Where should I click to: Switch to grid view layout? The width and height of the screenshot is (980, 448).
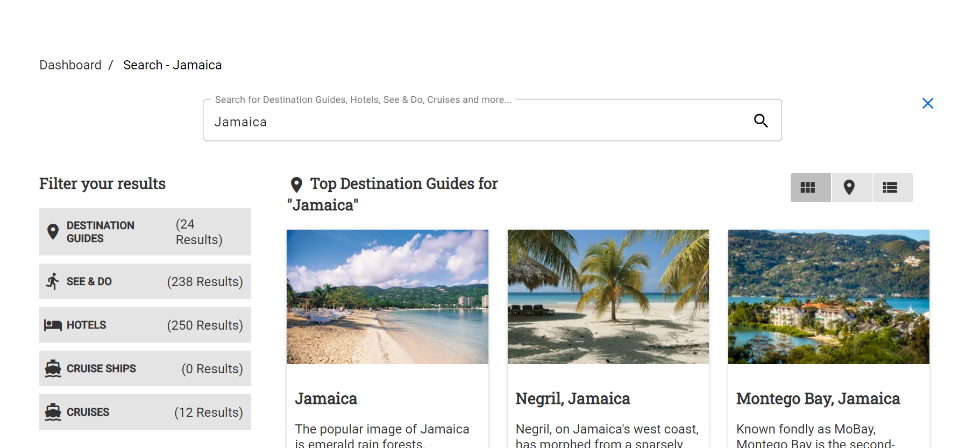808,188
